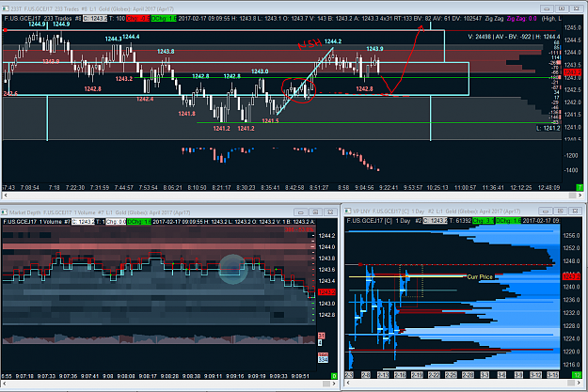This screenshot has width=588, height=392.
Task: Click '2-3' date label in VP LNY chart
Action: 349,375
